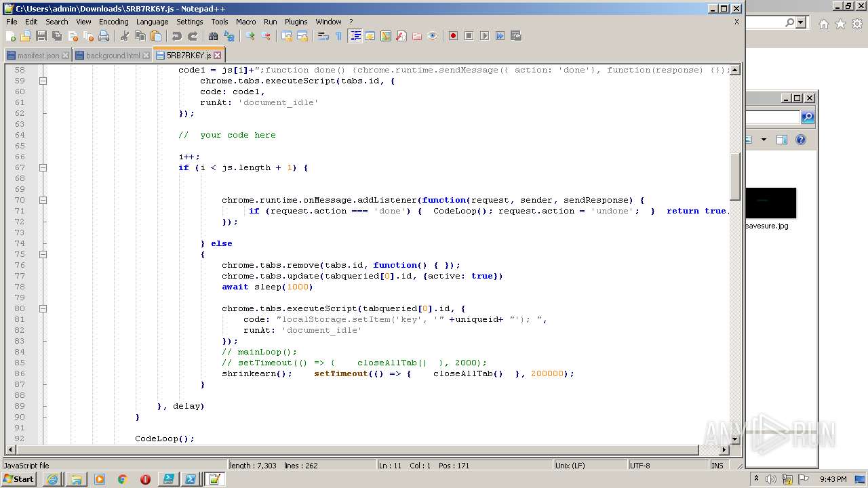Collapse the code fold at line 70
The image size is (868, 488).
pyautogui.click(x=43, y=200)
